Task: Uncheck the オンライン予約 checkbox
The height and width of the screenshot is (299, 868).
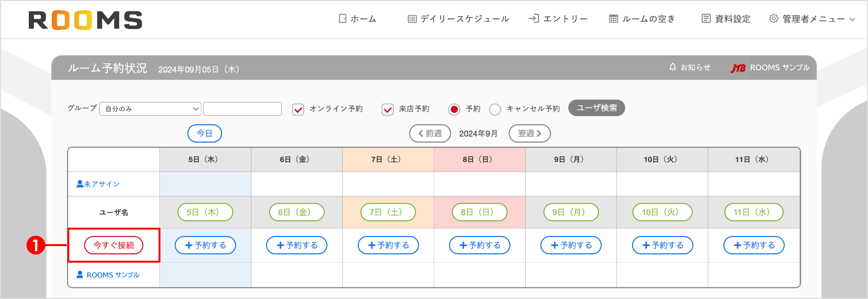Action: tap(298, 109)
